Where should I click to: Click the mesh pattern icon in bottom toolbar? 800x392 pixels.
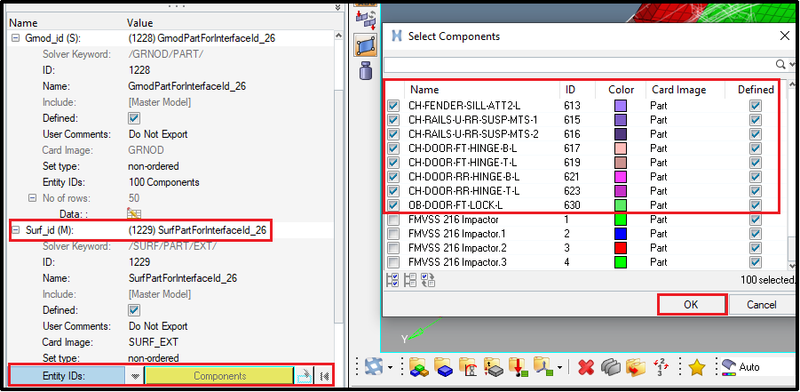pos(374,366)
